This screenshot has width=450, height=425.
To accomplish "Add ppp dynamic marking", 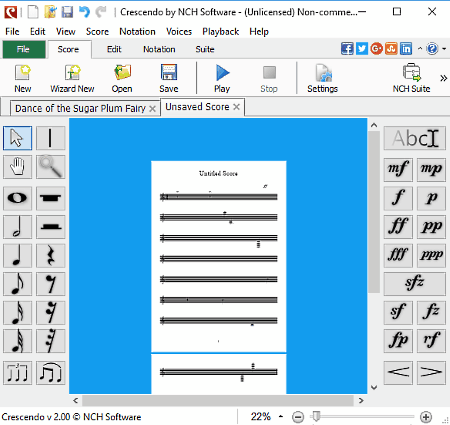I will point(431,256).
